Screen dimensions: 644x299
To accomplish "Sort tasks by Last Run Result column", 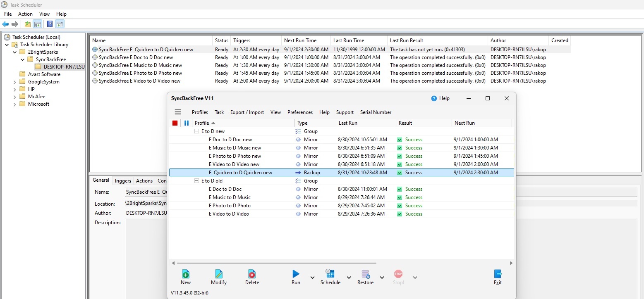I will 438,40.
